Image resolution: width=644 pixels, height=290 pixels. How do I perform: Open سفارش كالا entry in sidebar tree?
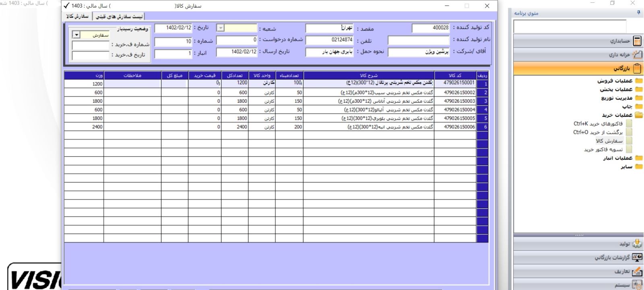point(609,141)
